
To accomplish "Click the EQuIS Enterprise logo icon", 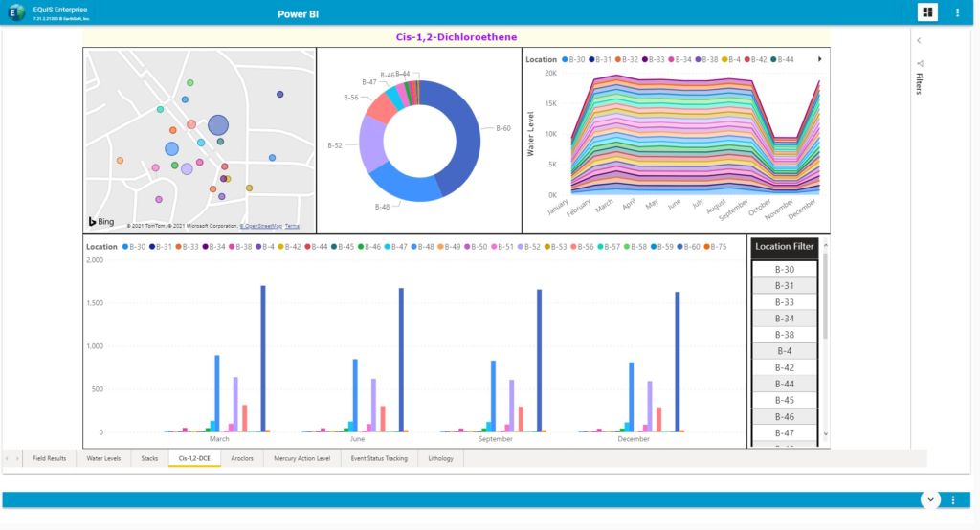I will tap(16, 12).
